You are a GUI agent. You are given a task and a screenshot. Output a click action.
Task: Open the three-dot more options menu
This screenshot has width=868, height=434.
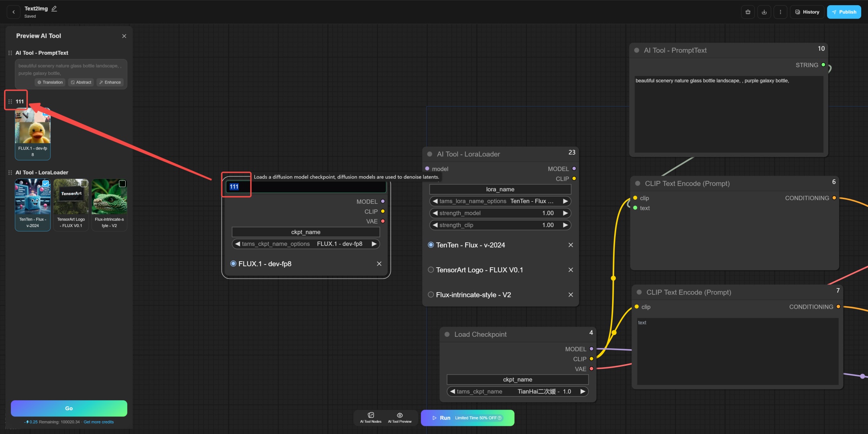tap(780, 12)
